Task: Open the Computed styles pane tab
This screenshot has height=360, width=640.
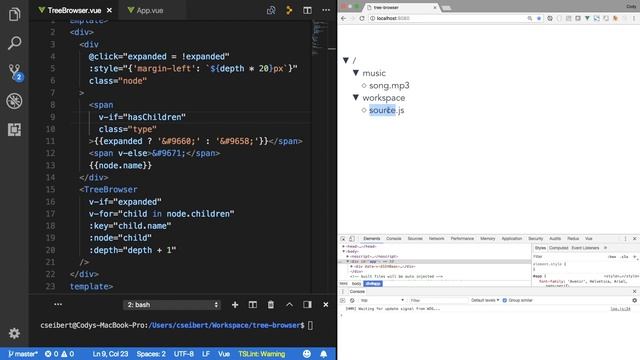Action: click(x=558, y=248)
